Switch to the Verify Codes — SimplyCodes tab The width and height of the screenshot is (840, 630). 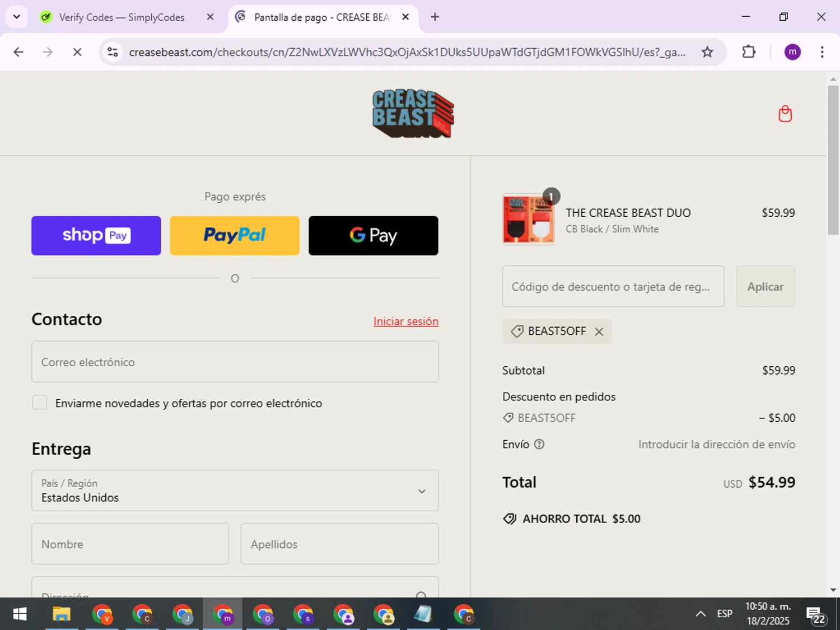[122, 17]
